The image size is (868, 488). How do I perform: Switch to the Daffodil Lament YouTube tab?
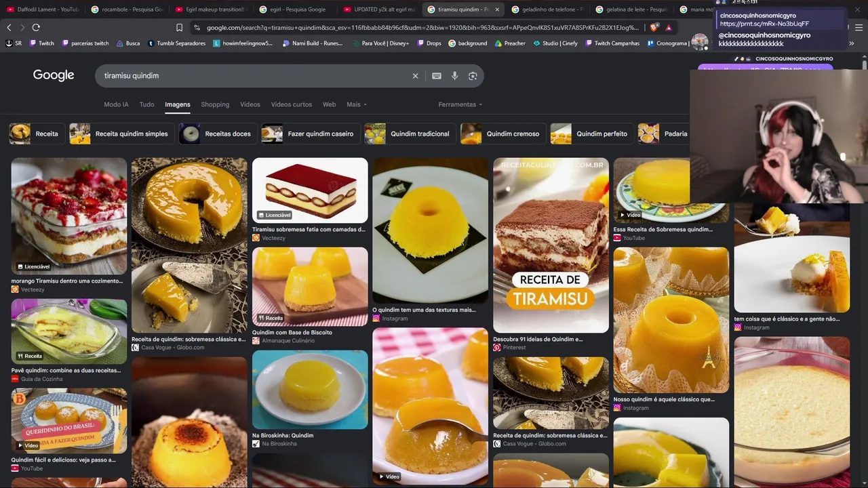point(42,9)
